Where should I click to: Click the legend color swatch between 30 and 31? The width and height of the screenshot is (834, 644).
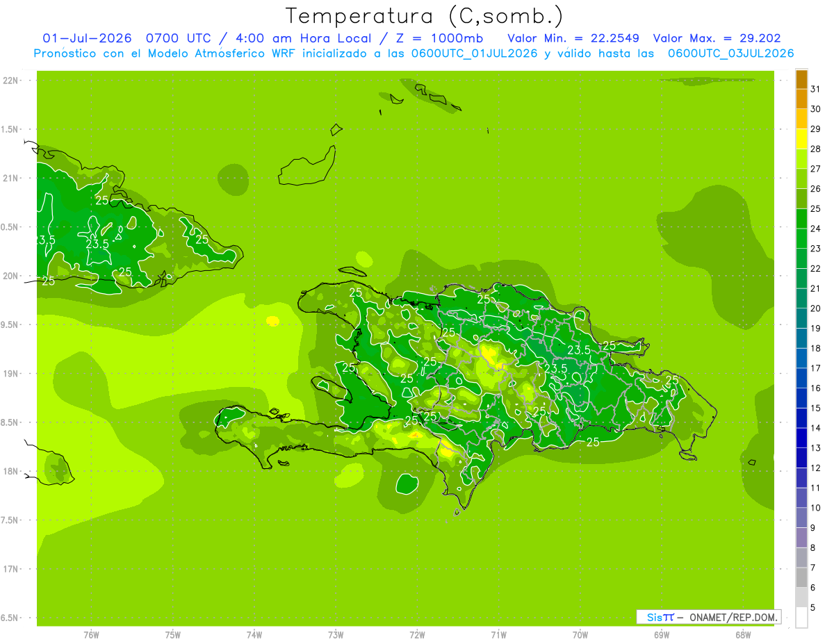coord(801,99)
